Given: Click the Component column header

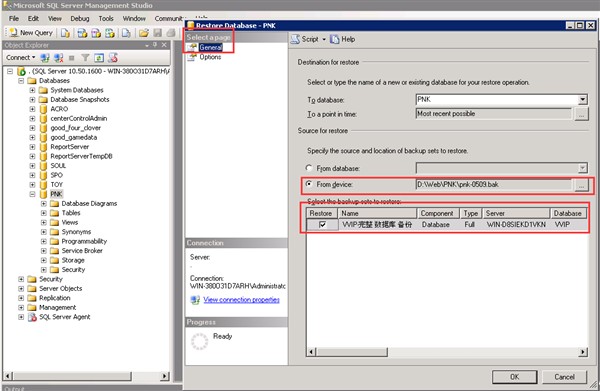Looking at the screenshot, I should (x=439, y=213).
